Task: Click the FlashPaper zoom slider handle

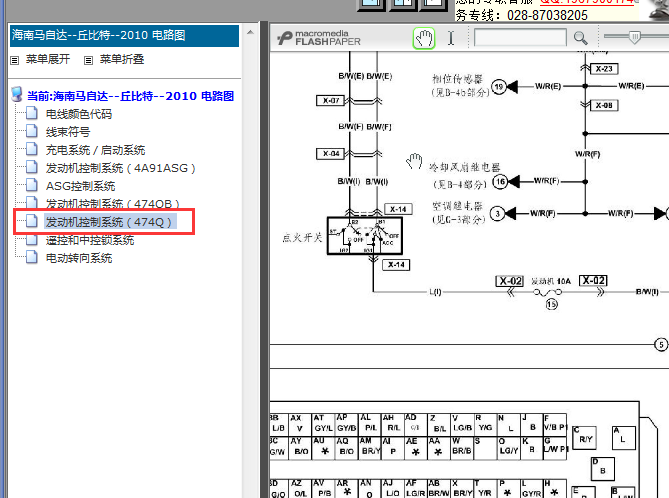Action: point(634,37)
